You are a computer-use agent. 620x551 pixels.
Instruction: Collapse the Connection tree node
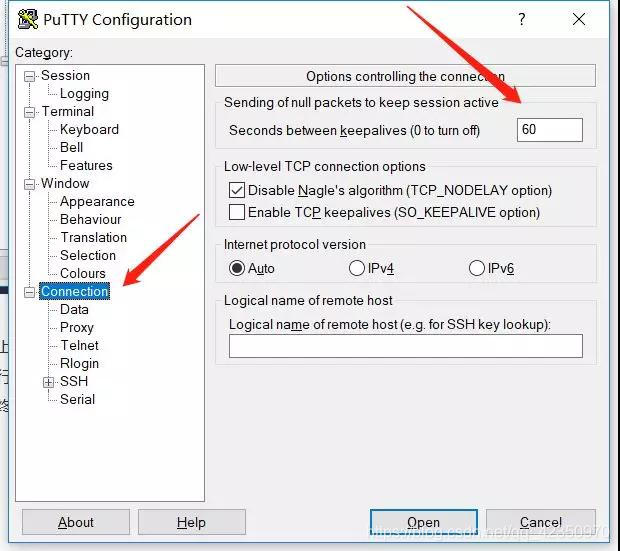coord(29,292)
